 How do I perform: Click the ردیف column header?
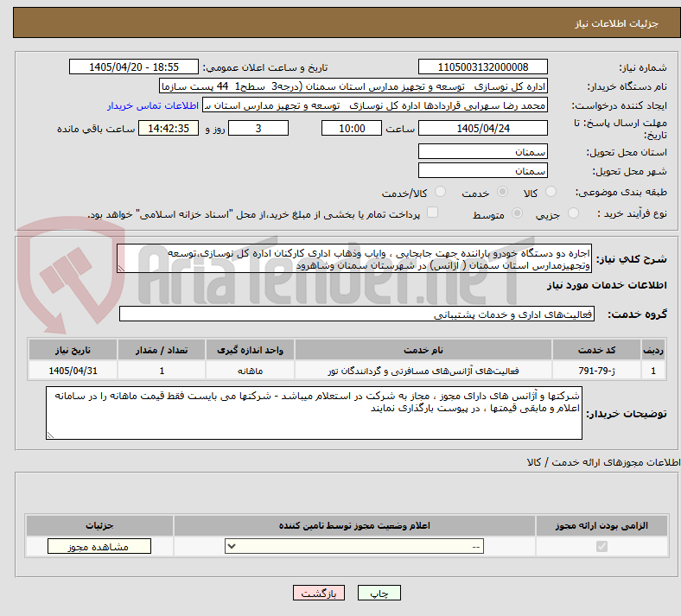[x=653, y=350]
